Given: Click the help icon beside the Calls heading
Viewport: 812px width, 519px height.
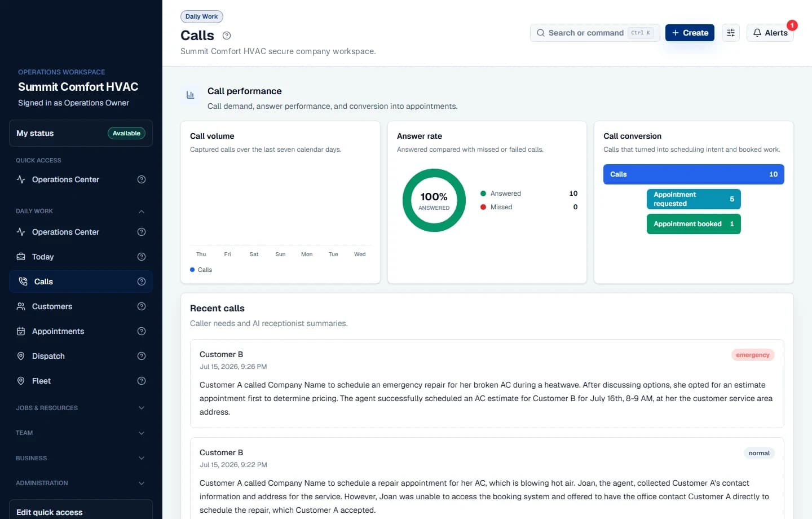Looking at the screenshot, I should coord(227,36).
